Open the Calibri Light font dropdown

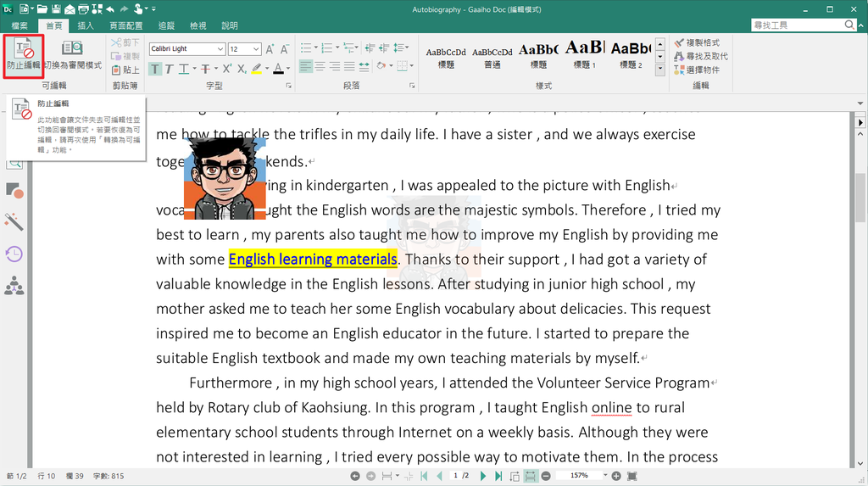[x=220, y=49]
